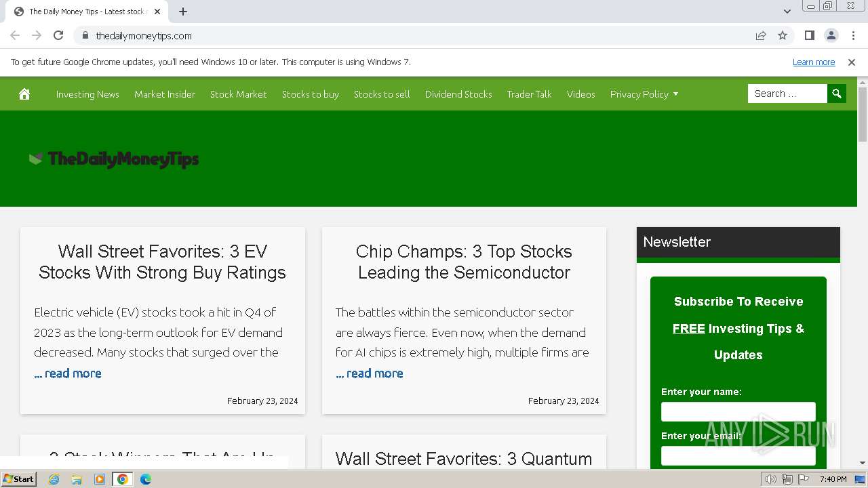Open the Chrome profile avatar

831,35
